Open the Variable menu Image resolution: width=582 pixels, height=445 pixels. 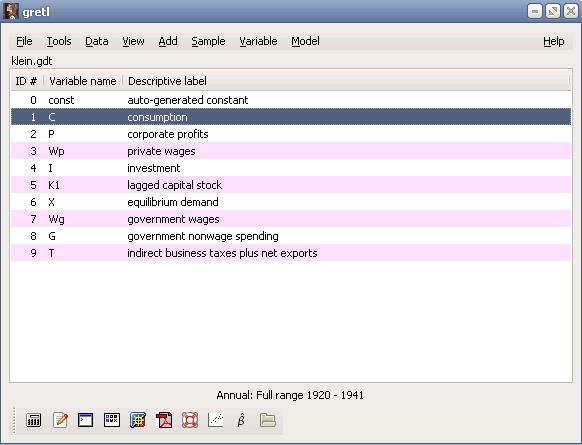(x=258, y=41)
